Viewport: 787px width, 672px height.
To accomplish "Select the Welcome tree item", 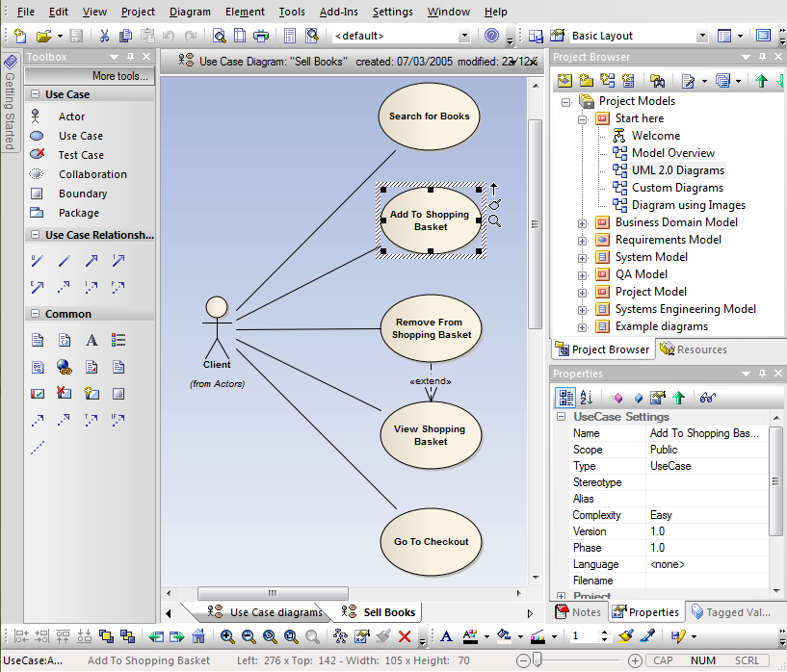I will point(655,136).
